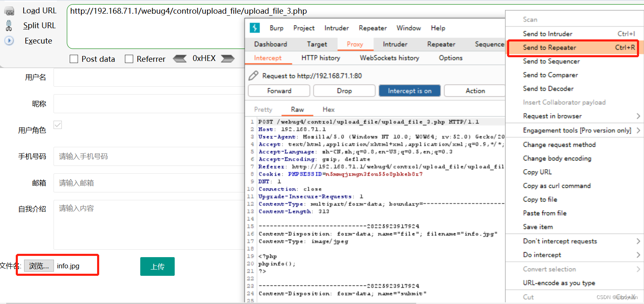
Task: Click the Load URL icon
Action: (9, 11)
